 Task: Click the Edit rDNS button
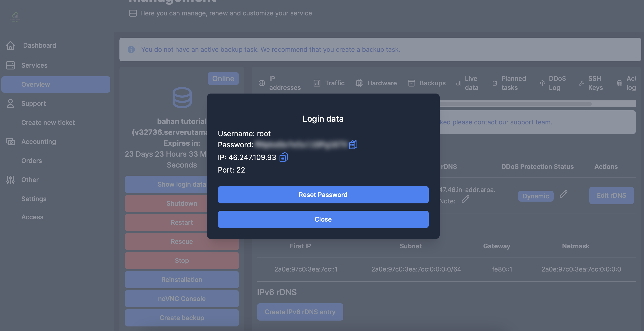(611, 195)
